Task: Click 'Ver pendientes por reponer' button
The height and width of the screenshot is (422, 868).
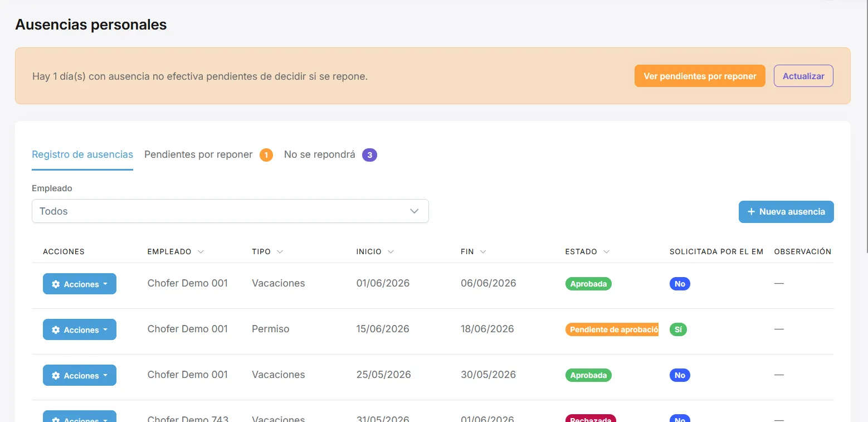Action: tap(700, 76)
